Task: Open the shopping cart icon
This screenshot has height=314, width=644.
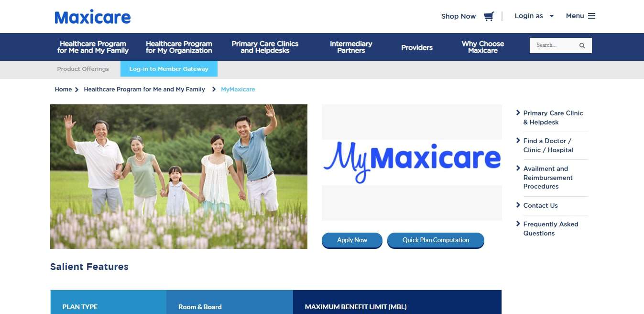Action: click(489, 16)
